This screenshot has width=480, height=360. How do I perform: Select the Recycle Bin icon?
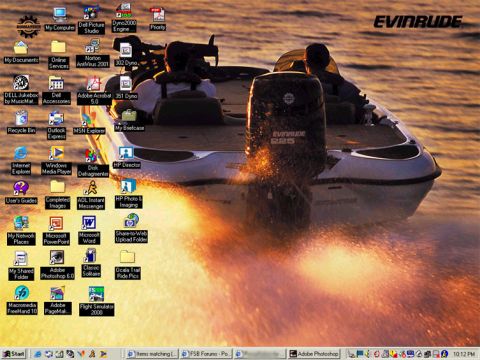[21, 122]
